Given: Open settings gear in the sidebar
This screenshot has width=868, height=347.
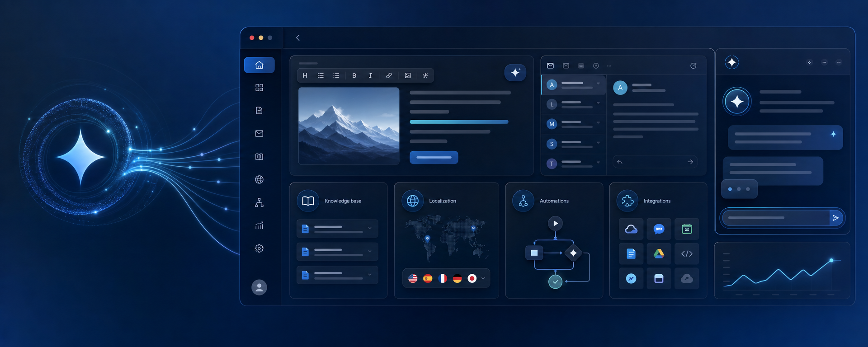Looking at the screenshot, I should point(259,249).
